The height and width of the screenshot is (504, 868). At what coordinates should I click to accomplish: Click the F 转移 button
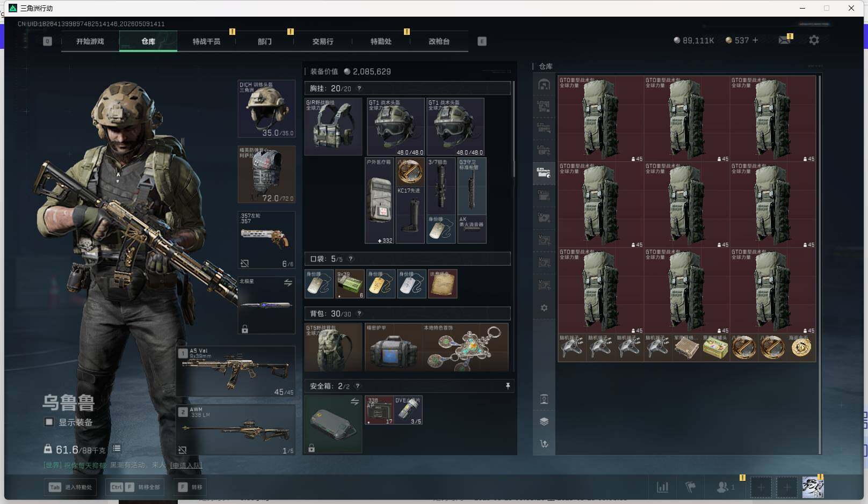[x=190, y=487]
